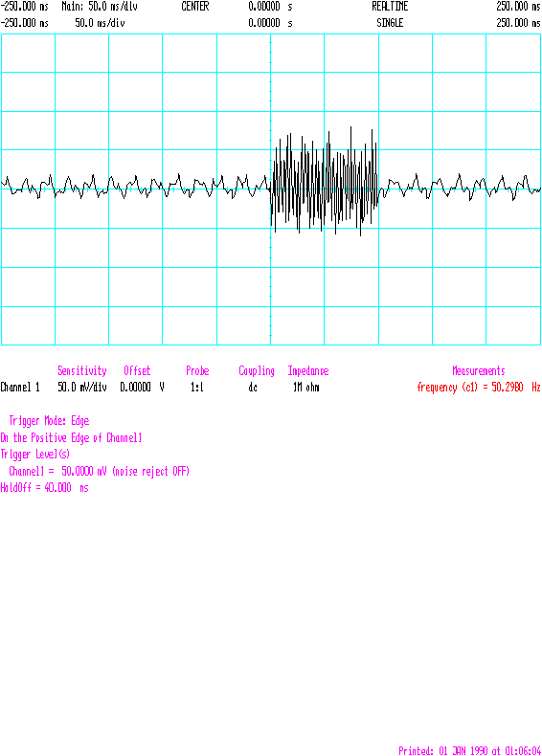Image resolution: width=542 pixels, height=756 pixels.
Task: Select the CENTER label in the header
Action: [x=195, y=7]
